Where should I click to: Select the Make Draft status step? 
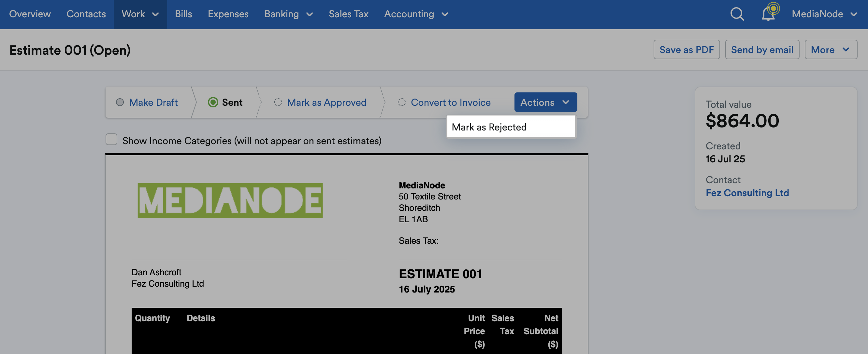click(x=147, y=102)
